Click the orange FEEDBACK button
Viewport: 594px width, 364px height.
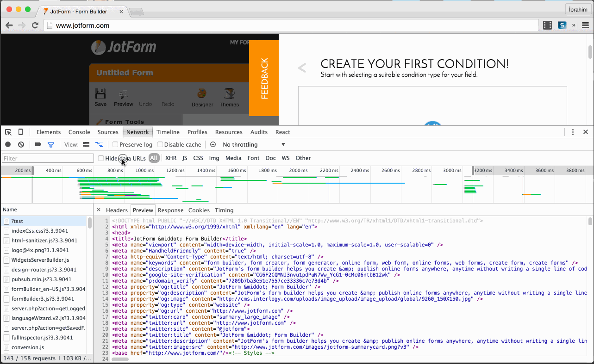(x=264, y=78)
